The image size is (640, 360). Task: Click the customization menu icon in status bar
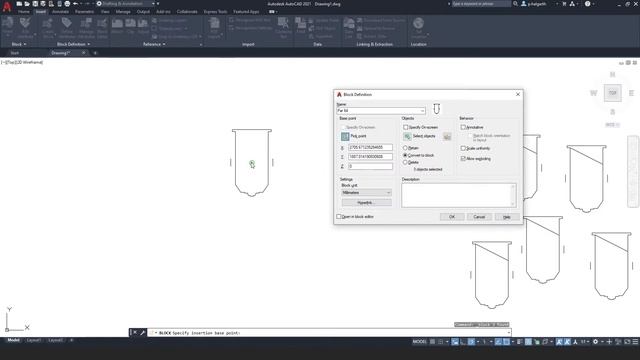635,342
